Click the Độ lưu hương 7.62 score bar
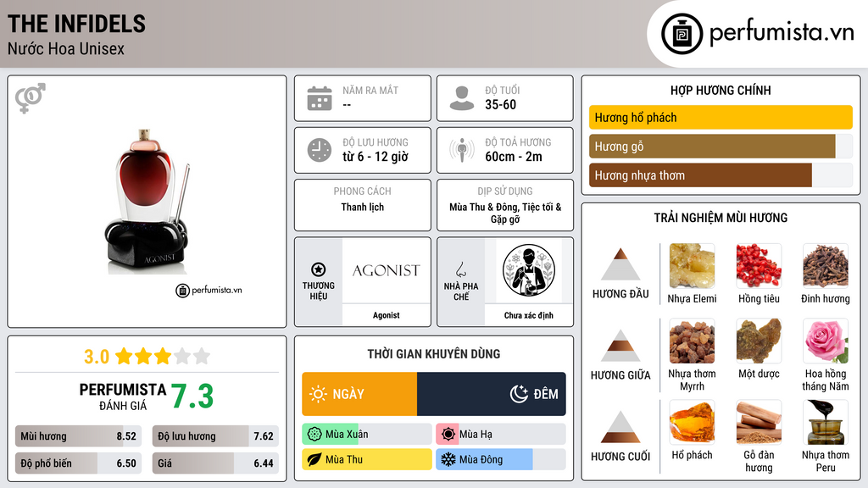The height and width of the screenshot is (488, 868). (215, 436)
